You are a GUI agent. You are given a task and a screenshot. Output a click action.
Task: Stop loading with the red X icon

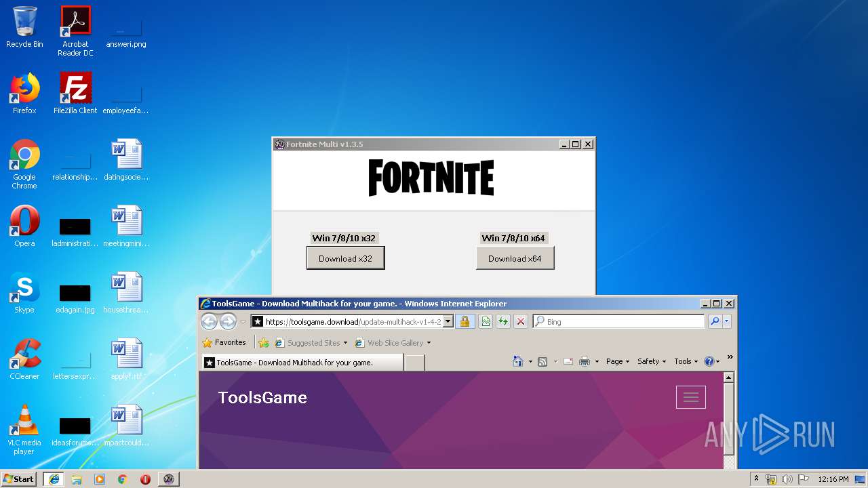click(x=520, y=322)
